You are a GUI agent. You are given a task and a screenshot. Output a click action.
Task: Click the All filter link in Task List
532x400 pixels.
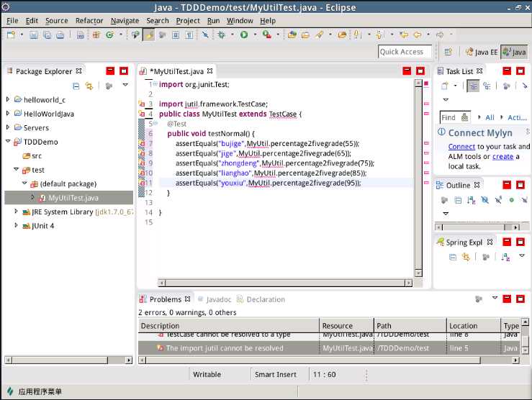pyautogui.click(x=490, y=118)
